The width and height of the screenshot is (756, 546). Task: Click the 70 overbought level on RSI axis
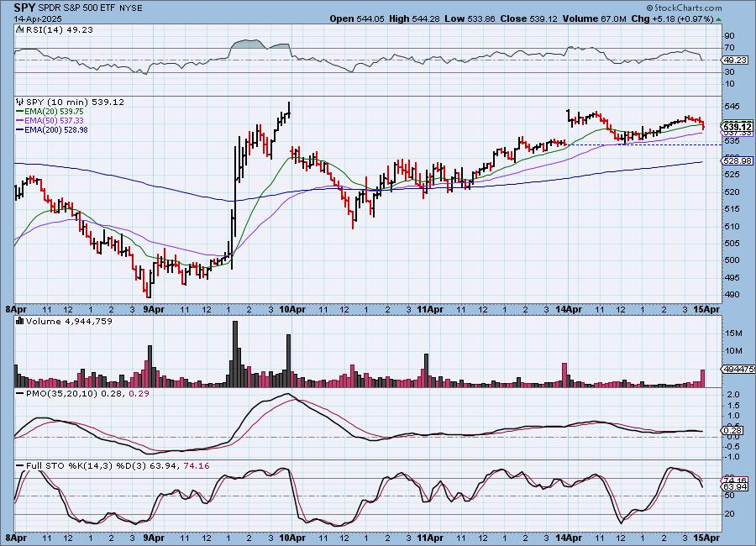[x=729, y=48]
